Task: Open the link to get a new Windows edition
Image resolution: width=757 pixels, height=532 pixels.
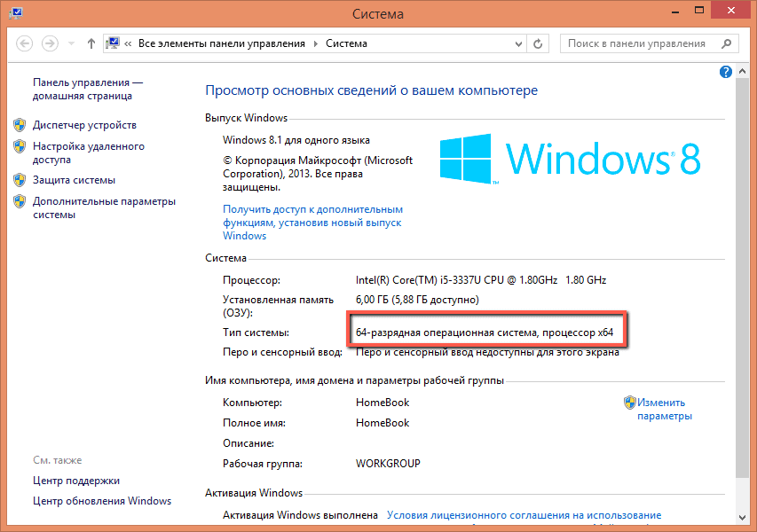Action: [x=312, y=223]
